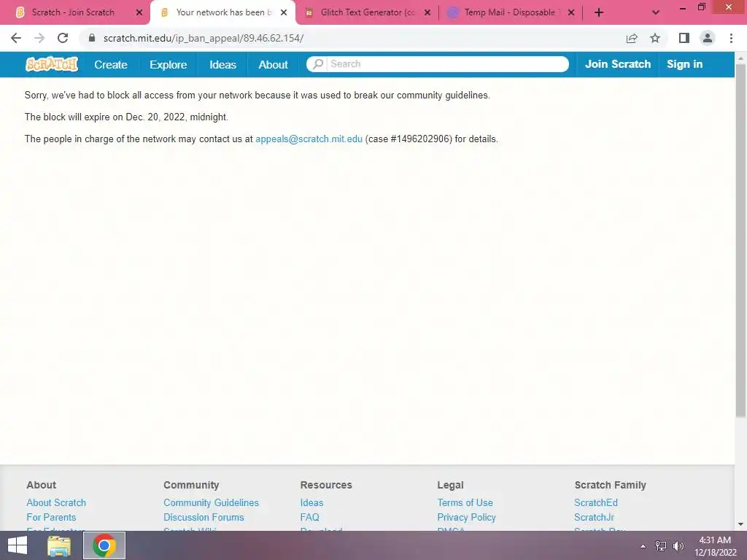Open the Create menu item
The height and width of the screenshot is (560, 747).
point(111,65)
